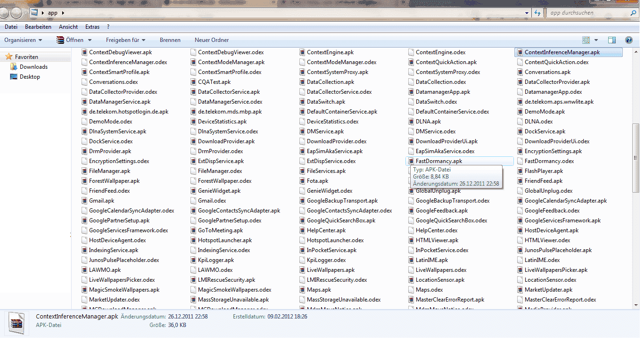The height and width of the screenshot is (343, 644).
Task: Click the Öffnen button with WinRAR icon
Action: point(70,40)
